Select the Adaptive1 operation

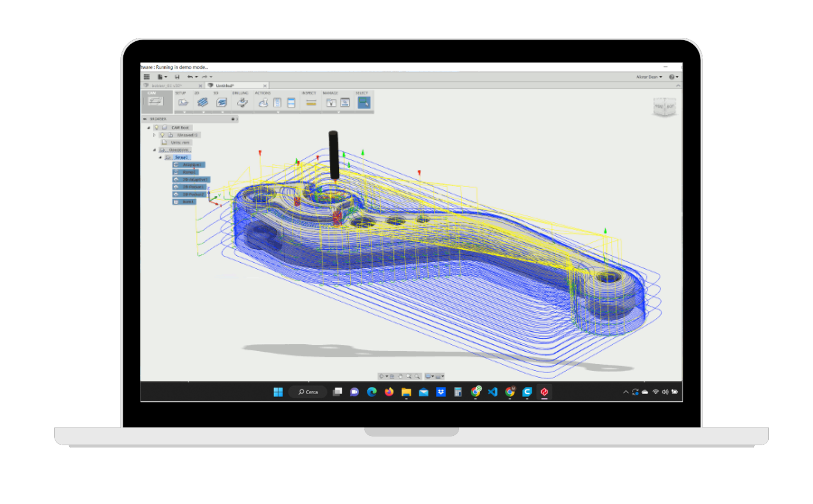click(189, 165)
